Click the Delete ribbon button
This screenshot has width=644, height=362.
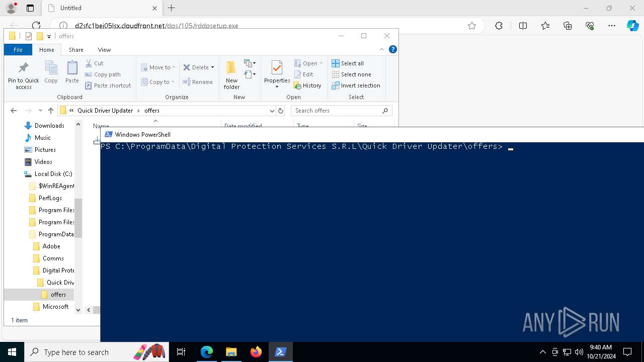(x=196, y=67)
